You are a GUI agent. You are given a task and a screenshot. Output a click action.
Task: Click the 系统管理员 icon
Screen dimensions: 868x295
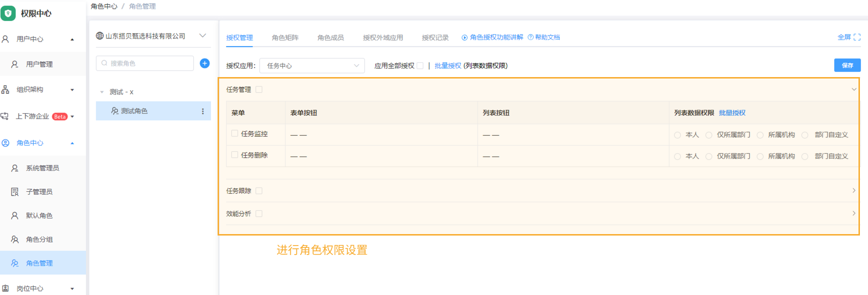(15, 168)
